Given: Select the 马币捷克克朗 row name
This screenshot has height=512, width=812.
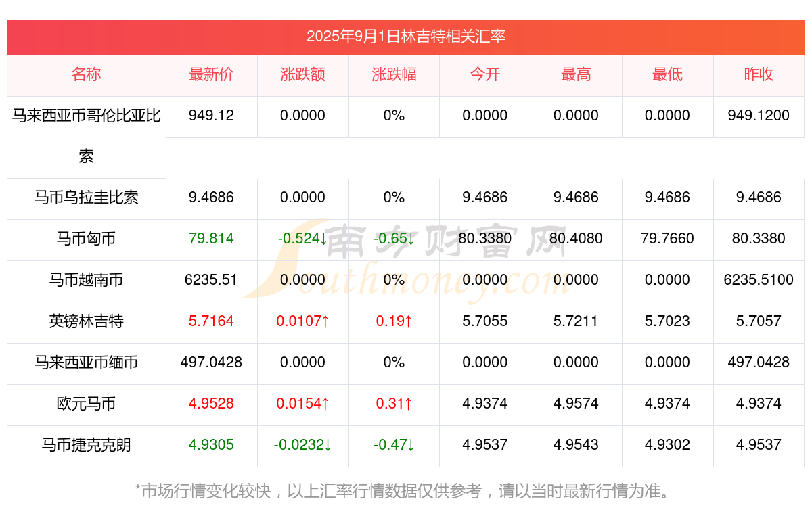Looking at the screenshot, I should pyautogui.click(x=86, y=445).
